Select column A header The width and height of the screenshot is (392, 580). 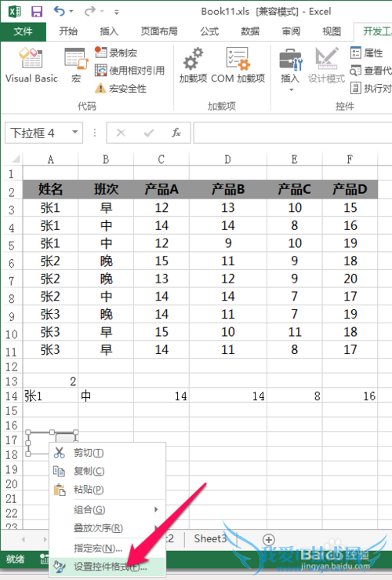point(51,159)
